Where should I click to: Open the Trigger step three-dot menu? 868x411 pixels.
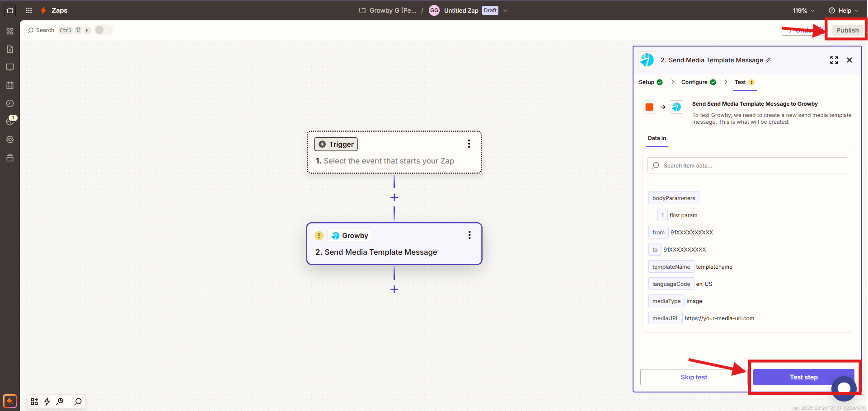pyautogui.click(x=469, y=144)
